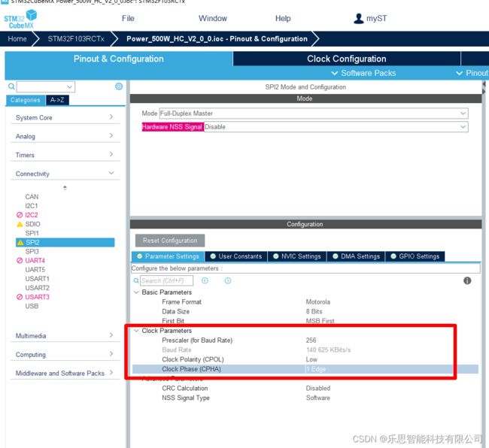This screenshot has height=448, width=489.
Task: Collapse Clock Parameters group
Action: [x=136, y=331]
